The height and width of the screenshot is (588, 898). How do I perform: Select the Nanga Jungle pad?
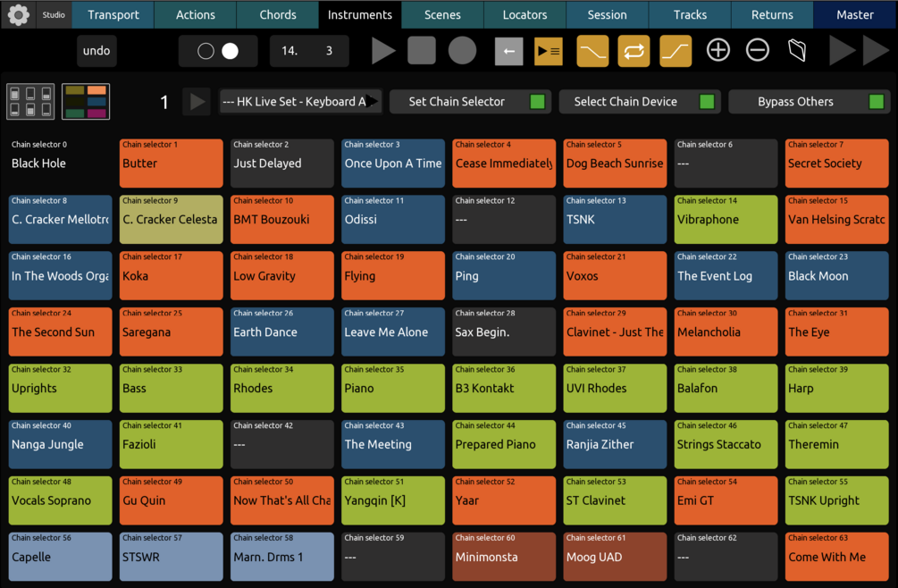coord(60,444)
